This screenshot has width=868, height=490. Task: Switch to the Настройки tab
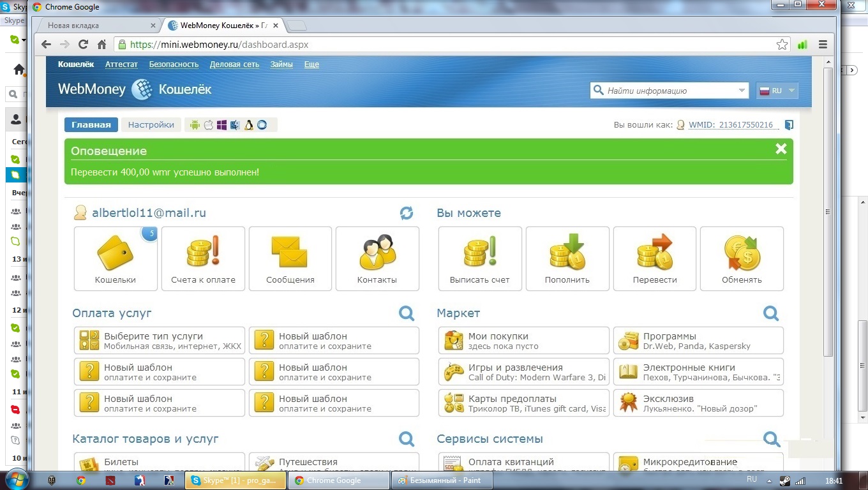coord(151,125)
